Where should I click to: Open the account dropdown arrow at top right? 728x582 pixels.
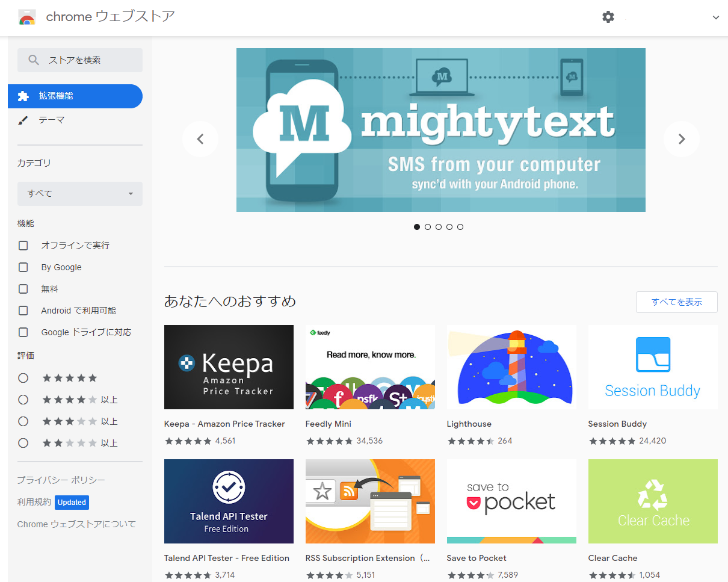pos(715,17)
